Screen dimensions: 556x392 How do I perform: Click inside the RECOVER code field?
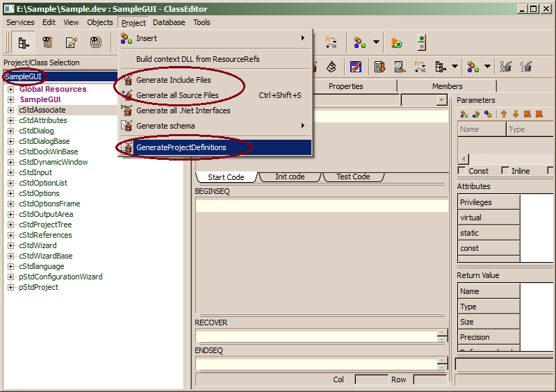316,336
